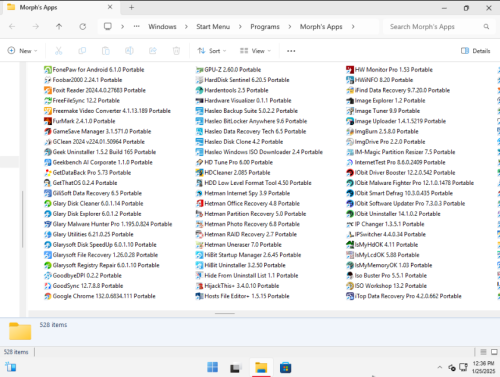Open the clock showing 12:36 PM

[483, 367]
